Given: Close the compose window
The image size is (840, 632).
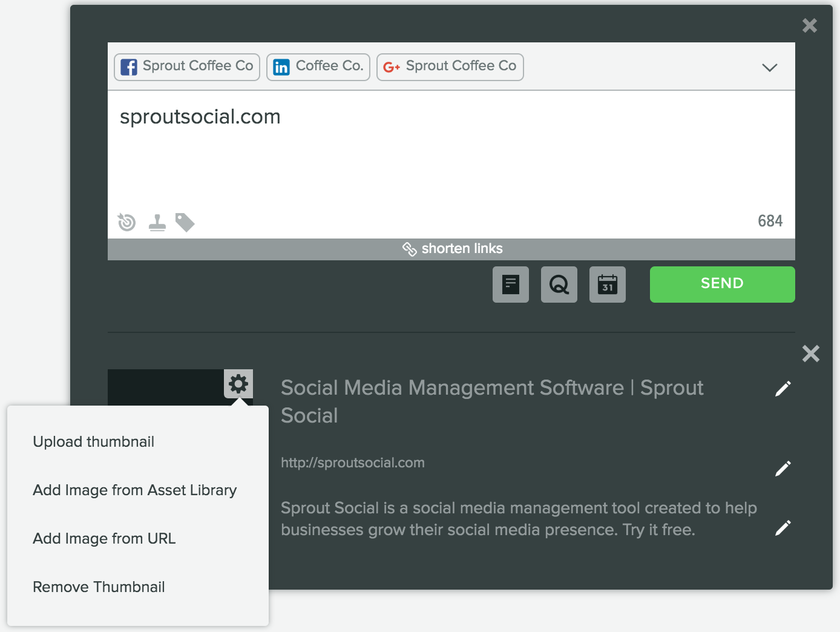Looking at the screenshot, I should coord(810,25).
